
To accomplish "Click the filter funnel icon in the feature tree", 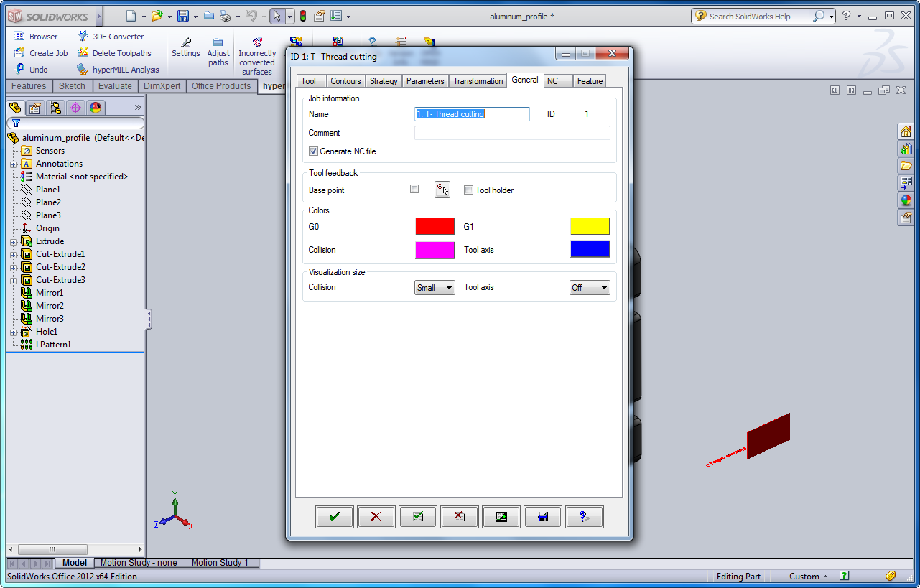I will click(x=16, y=123).
